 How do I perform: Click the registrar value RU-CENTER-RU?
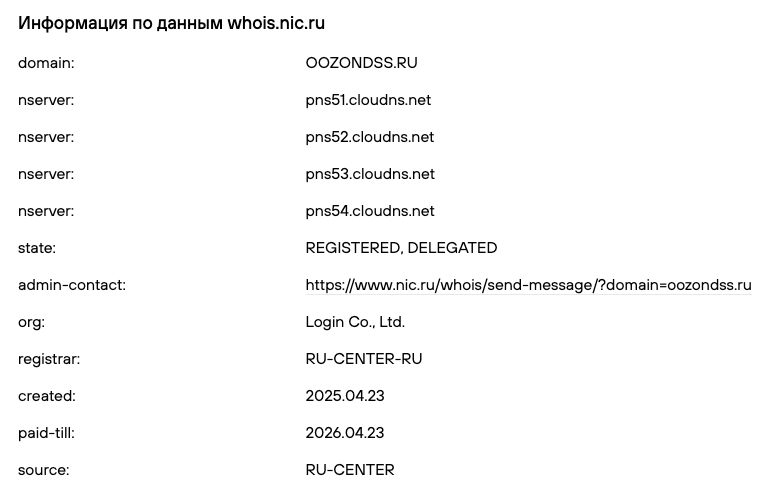point(364,359)
